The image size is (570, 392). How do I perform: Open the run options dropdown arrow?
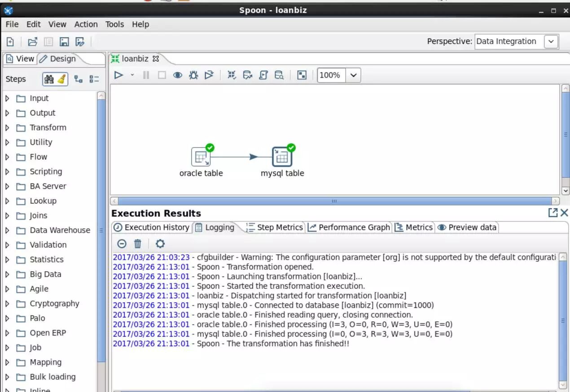click(132, 75)
